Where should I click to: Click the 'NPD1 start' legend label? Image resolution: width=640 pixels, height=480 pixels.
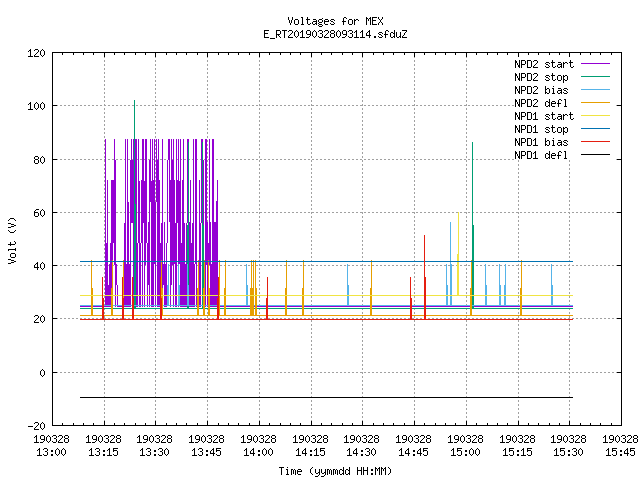point(544,116)
